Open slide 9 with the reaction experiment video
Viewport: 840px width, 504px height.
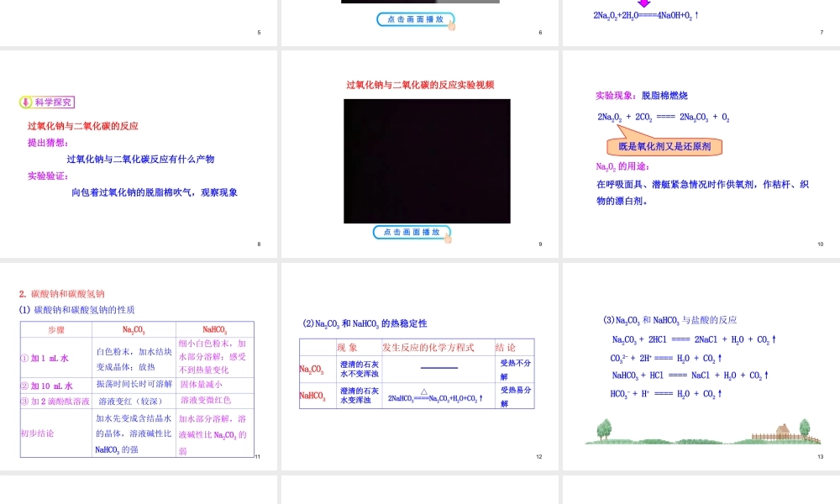click(x=419, y=155)
